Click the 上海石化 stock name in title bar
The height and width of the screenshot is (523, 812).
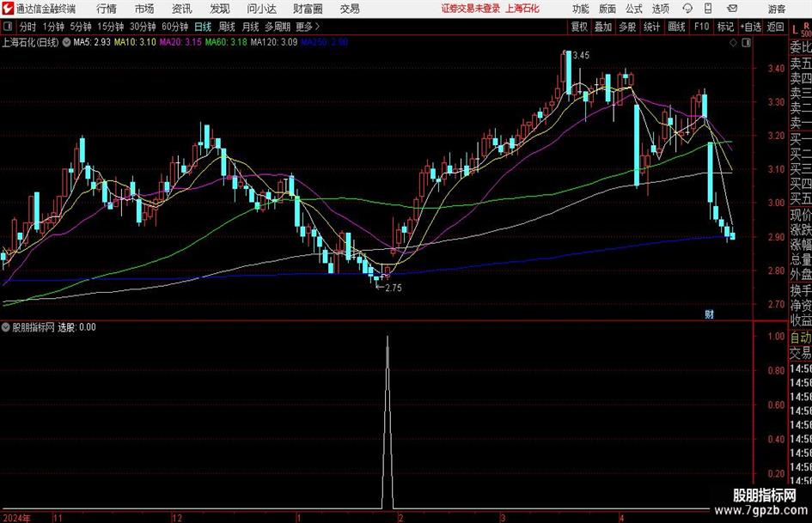click(522, 9)
